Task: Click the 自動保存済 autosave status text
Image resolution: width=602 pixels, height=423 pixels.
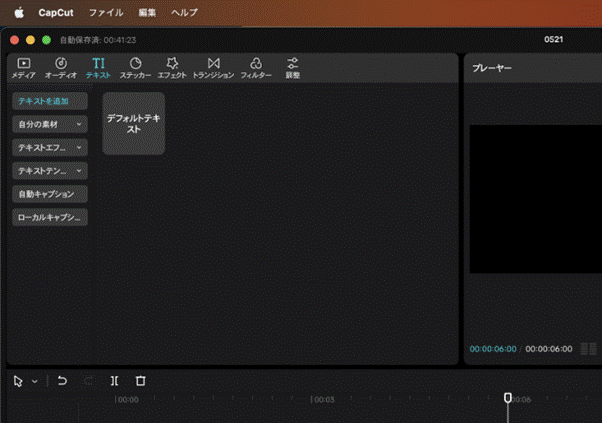Action: (x=98, y=40)
